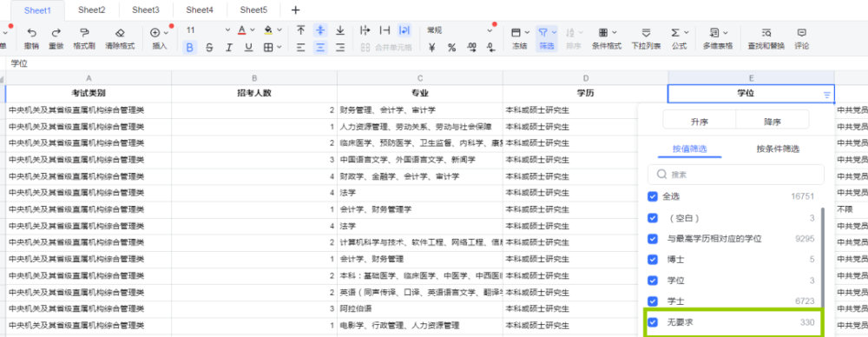This screenshot has width=868, height=337.
Task: Click the filter search (搜索) input field
Action: 736,174
